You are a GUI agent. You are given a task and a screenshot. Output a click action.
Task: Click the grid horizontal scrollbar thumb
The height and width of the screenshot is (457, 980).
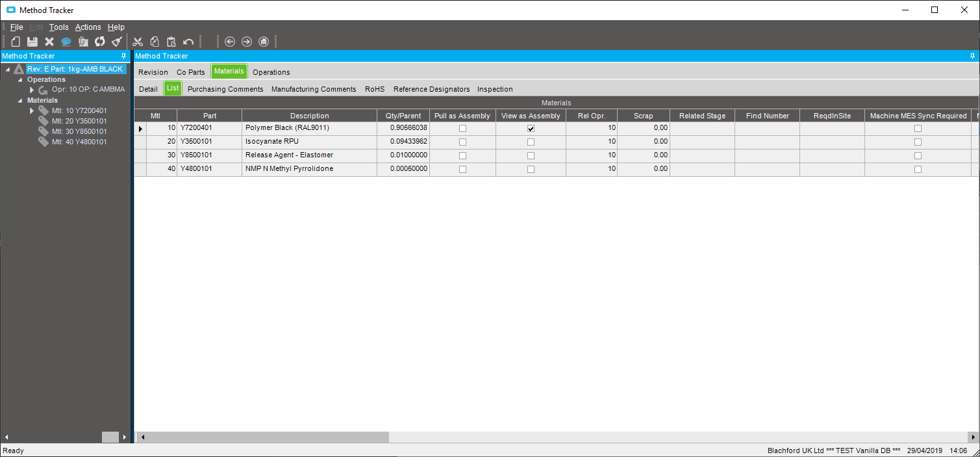pyautogui.click(x=268, y=437)
